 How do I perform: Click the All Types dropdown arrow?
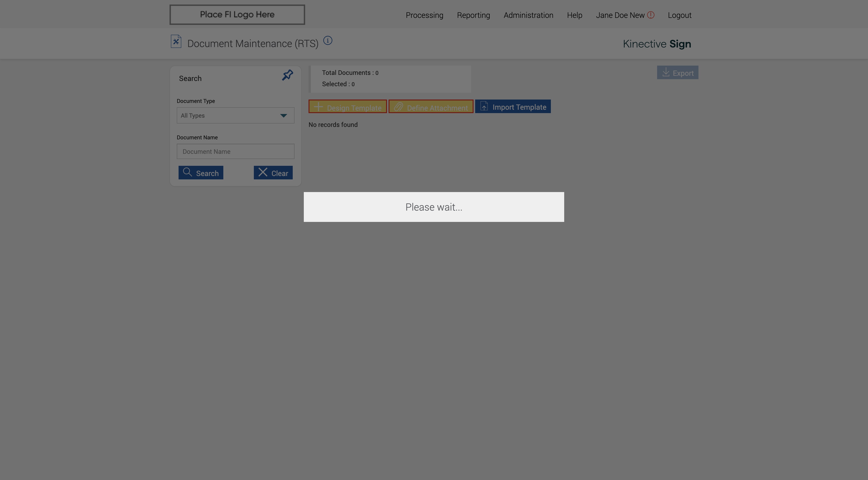click(x=283, y=116)
